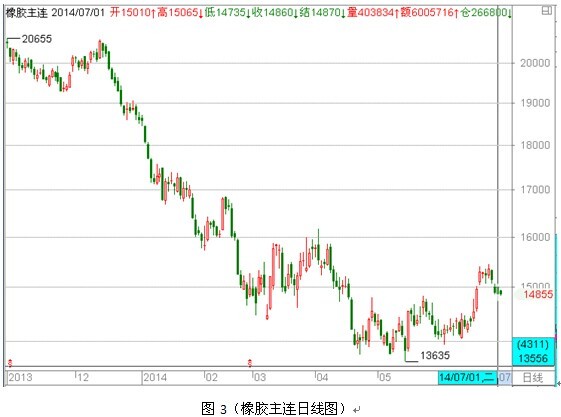The height and width of the screenshot is (417, 561).
Task: Click the 19000 price axis label
Action: click(x=535, y=103)
